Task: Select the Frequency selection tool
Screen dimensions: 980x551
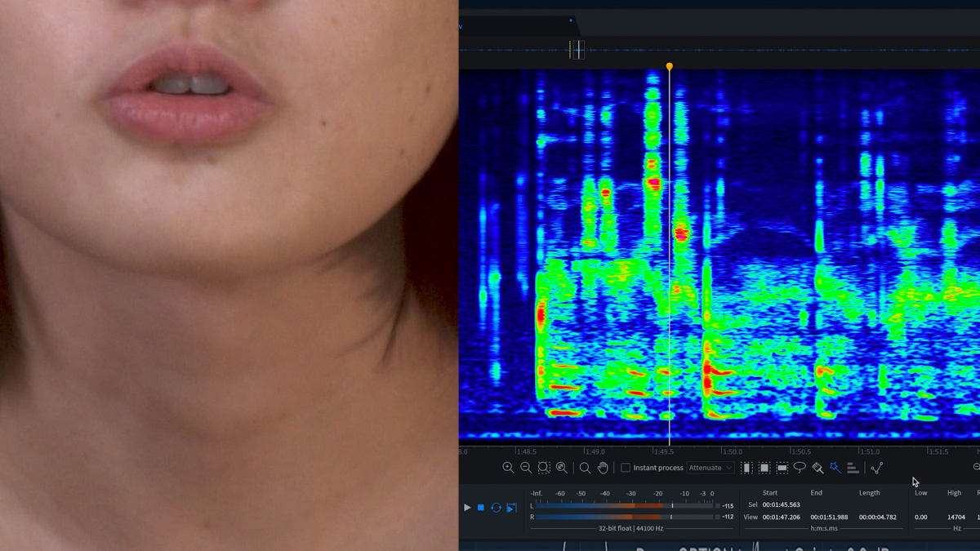Action: [x=782, y=468]
